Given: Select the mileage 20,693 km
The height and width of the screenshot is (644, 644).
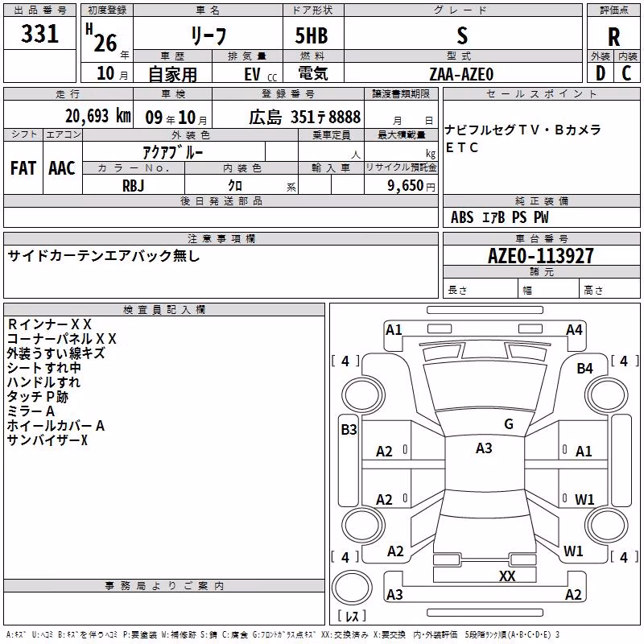Looking at the screenshot, I should pyautogui.click(x=98, y=116).
